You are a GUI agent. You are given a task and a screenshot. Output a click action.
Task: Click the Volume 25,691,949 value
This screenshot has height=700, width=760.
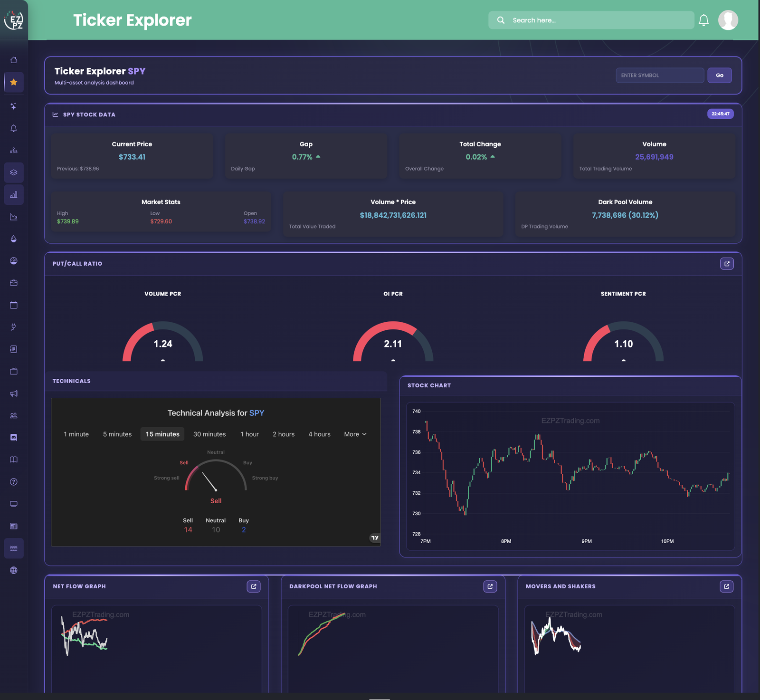654,157
